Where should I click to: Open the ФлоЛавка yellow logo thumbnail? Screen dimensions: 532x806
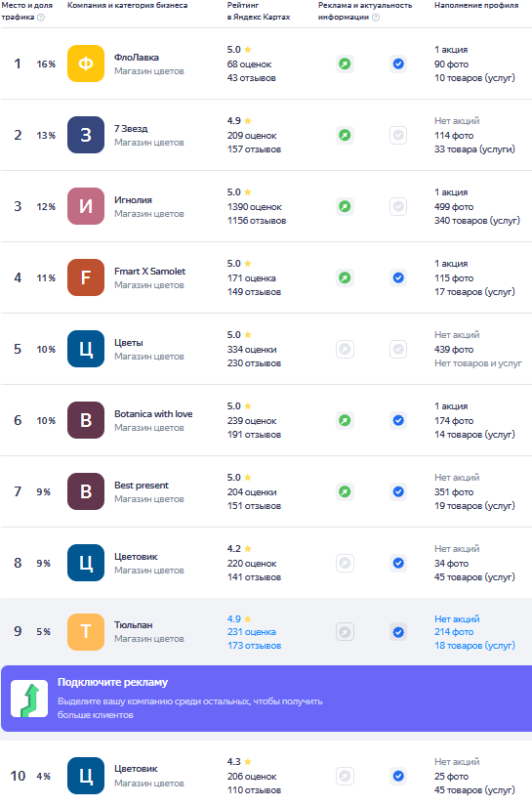86,64
